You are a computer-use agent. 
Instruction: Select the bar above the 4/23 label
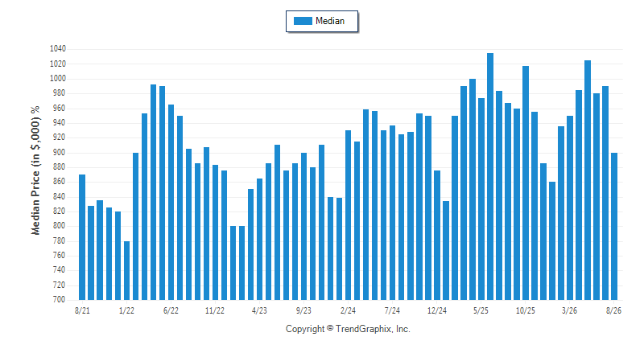coord(259,239)
